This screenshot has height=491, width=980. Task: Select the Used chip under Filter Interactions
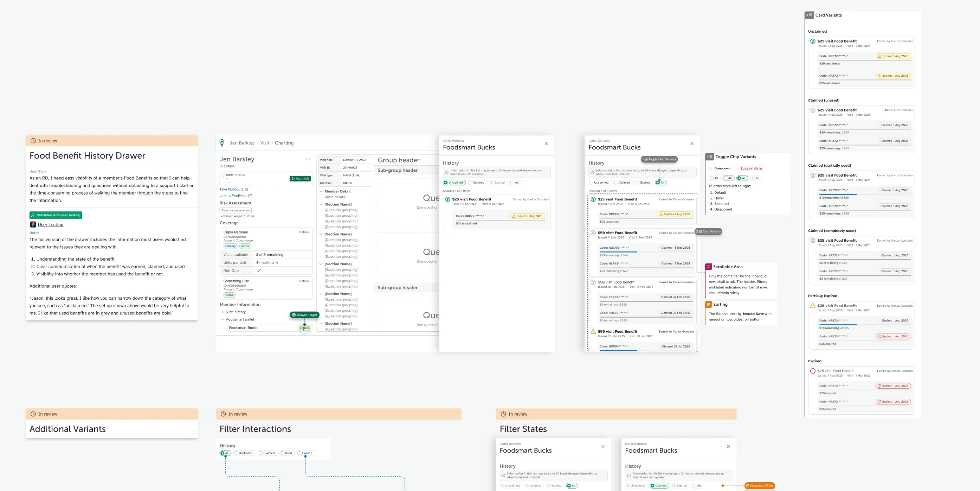(x=286, y=453)
